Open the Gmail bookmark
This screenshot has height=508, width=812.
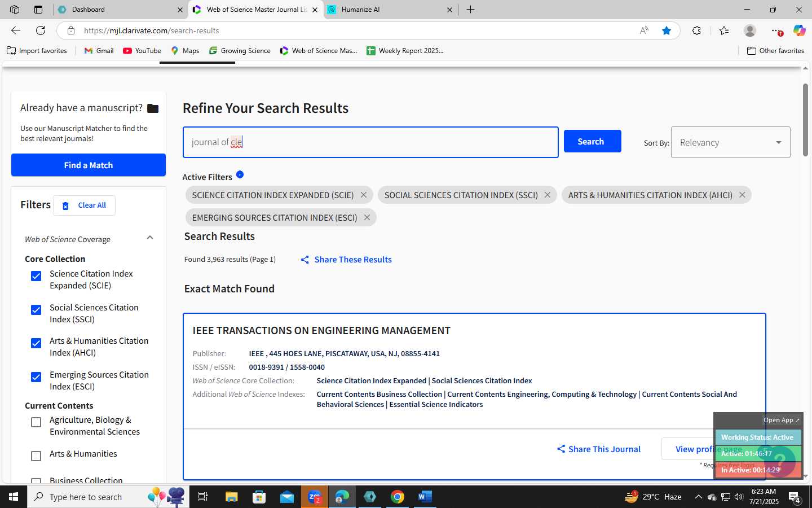click(x=99, y=51)
